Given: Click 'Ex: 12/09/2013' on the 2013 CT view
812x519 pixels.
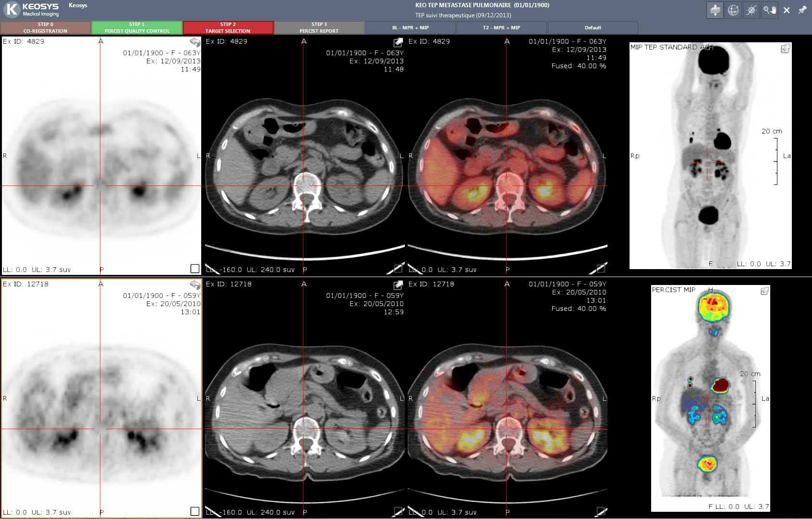Looking at the screenshot, I should point(376,61).
